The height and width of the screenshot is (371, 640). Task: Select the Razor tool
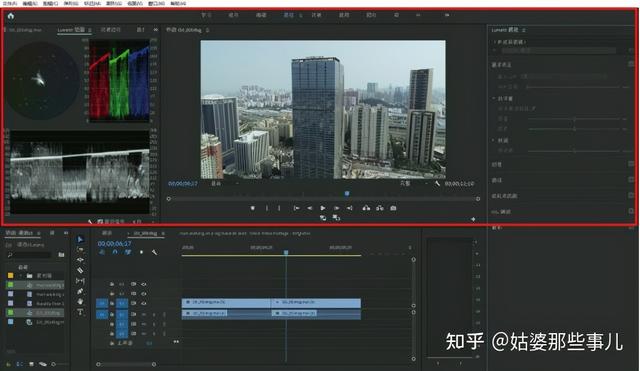coord(80,270)
